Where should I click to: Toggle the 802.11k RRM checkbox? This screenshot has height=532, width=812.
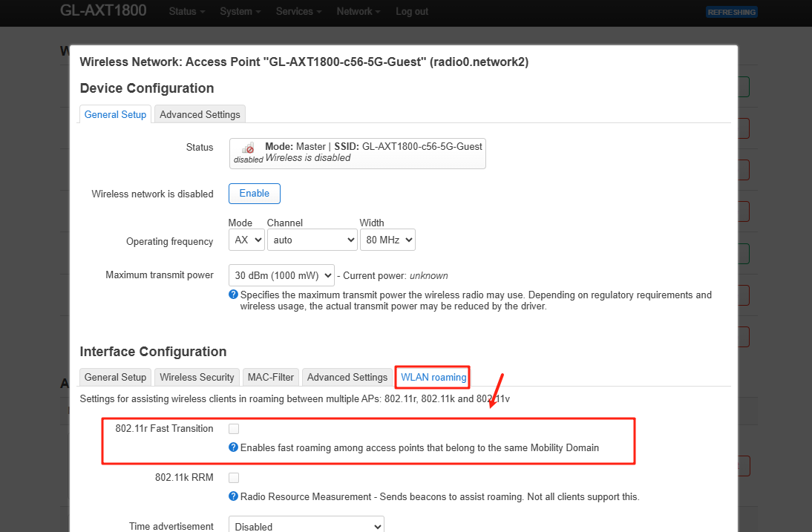(234, 478)
